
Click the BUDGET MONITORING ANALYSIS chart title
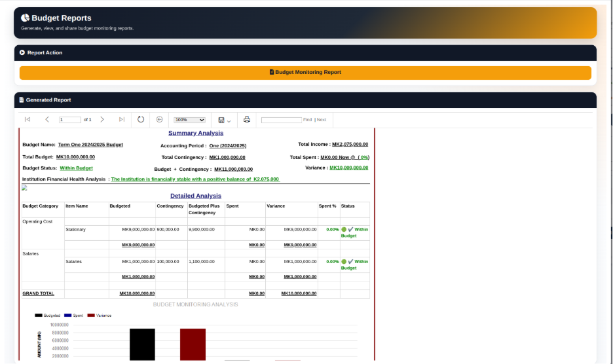195,304
